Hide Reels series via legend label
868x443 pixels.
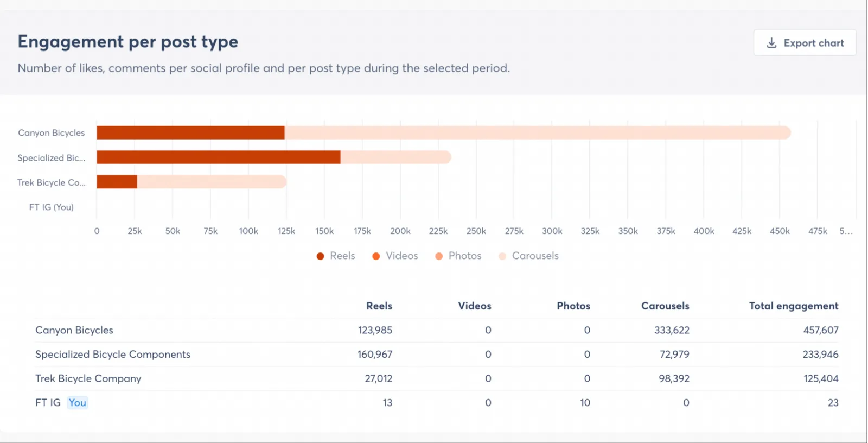click(x=342, y=256)
